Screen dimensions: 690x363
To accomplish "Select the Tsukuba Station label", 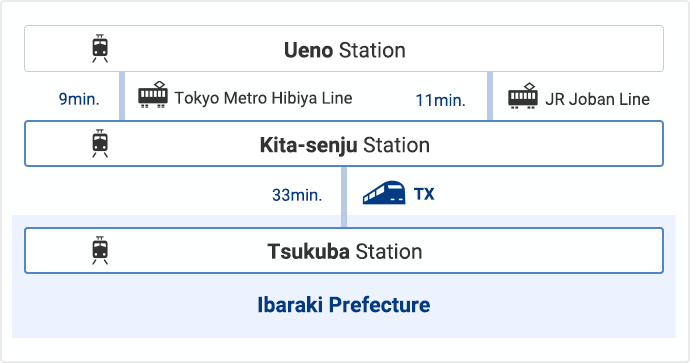I will click(x=345, y=252).
